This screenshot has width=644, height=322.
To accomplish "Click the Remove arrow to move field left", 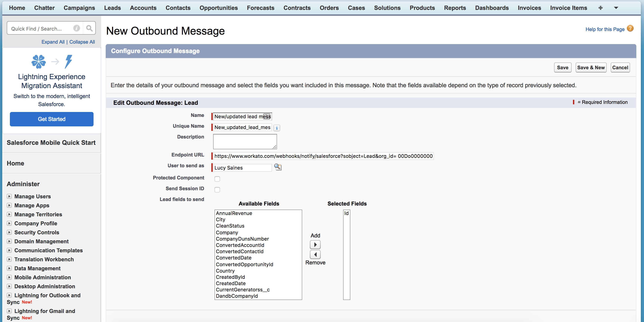I will (315, 255).
